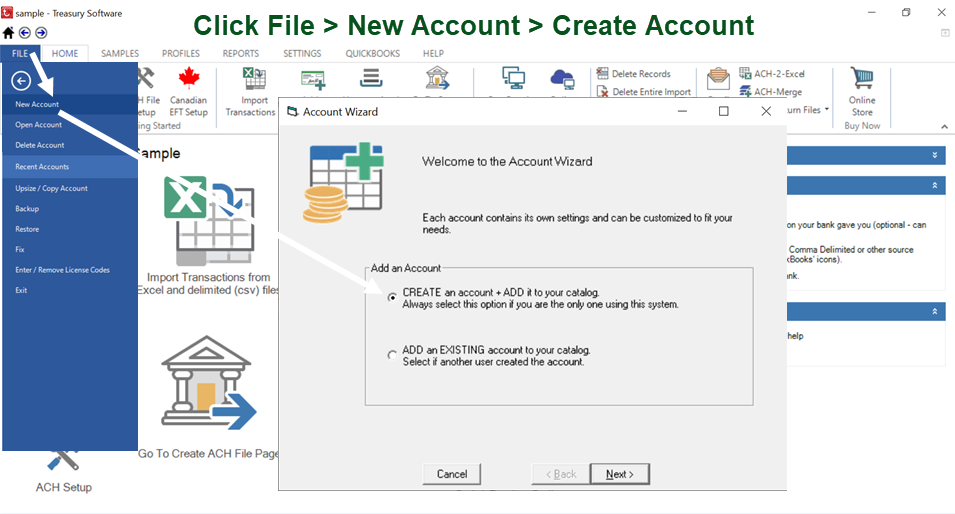Click the Home icon in title bar

(x=8, y=33)
